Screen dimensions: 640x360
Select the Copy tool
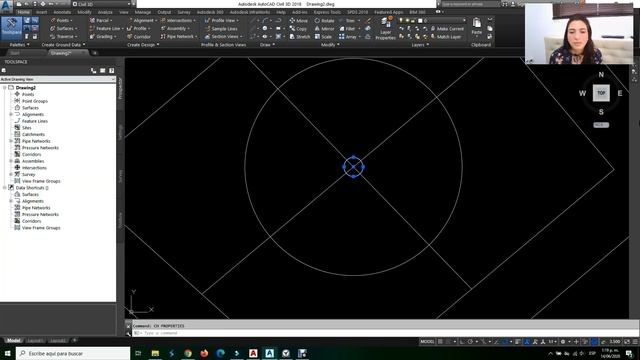click(x=298, y=29)
